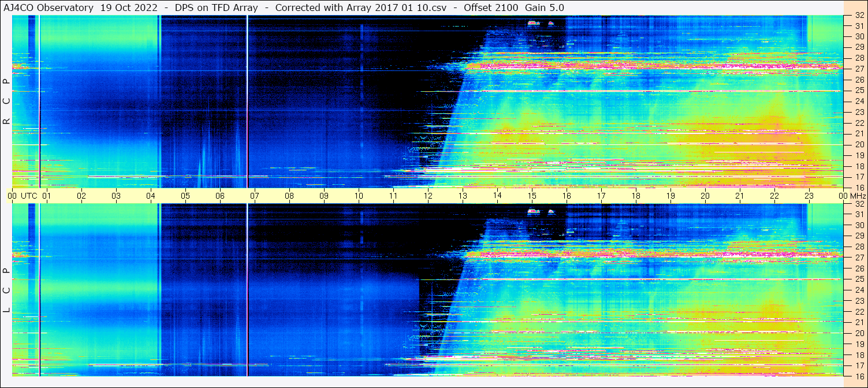868x388 pixels.
Task: Pick the 23 hour label on time axis
Action: (809, 196)
